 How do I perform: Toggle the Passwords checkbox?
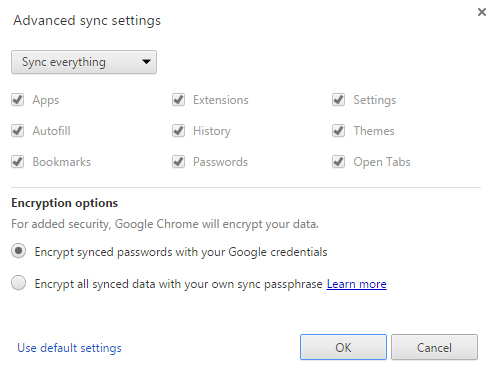178,162
